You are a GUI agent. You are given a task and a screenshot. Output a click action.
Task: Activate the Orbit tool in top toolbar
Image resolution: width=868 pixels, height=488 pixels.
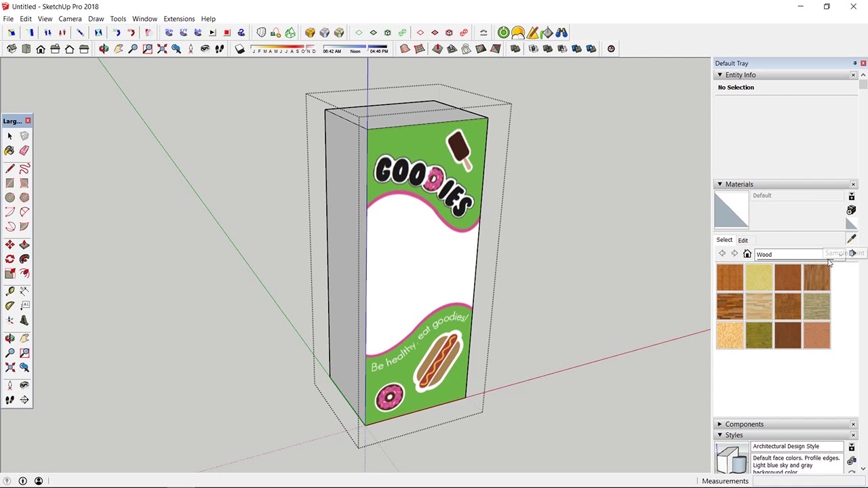click(104, 49)
